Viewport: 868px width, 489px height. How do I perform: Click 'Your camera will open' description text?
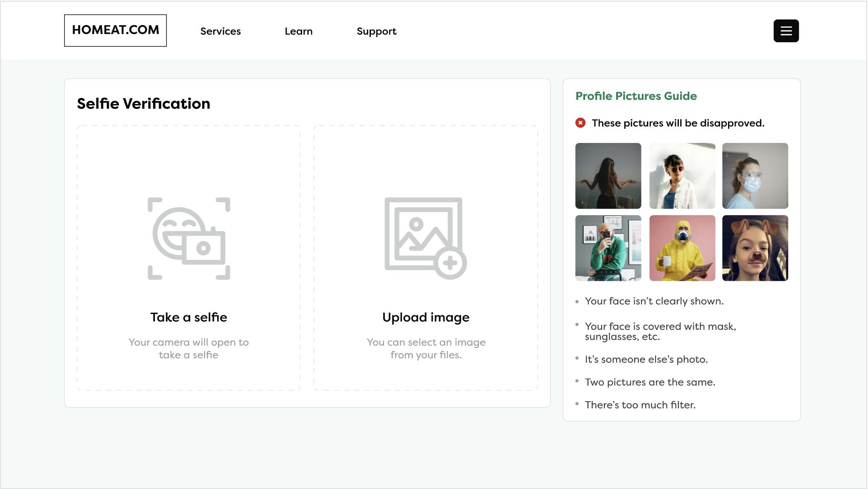point(189,348)
